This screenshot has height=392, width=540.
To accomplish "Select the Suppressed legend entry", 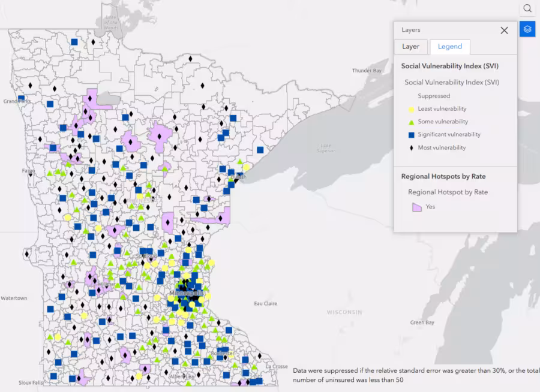I will pos(433,95).
